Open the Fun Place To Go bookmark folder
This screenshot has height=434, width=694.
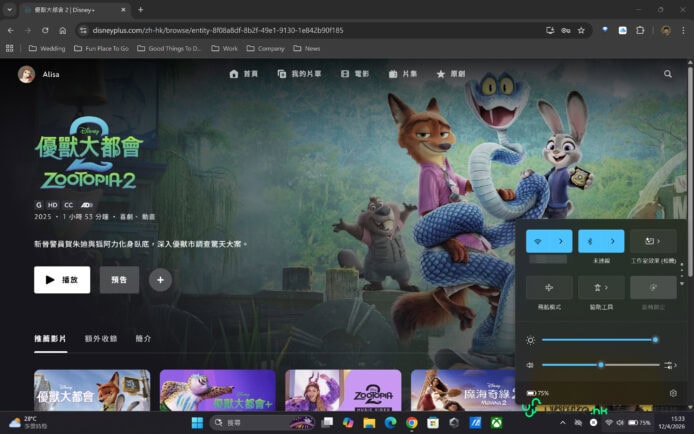pos(101,48)
